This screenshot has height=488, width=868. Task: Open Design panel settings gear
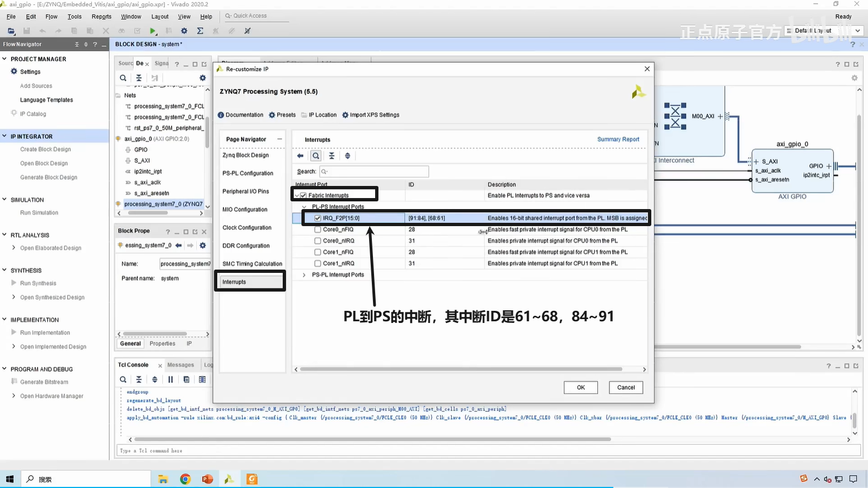(202, 78)
